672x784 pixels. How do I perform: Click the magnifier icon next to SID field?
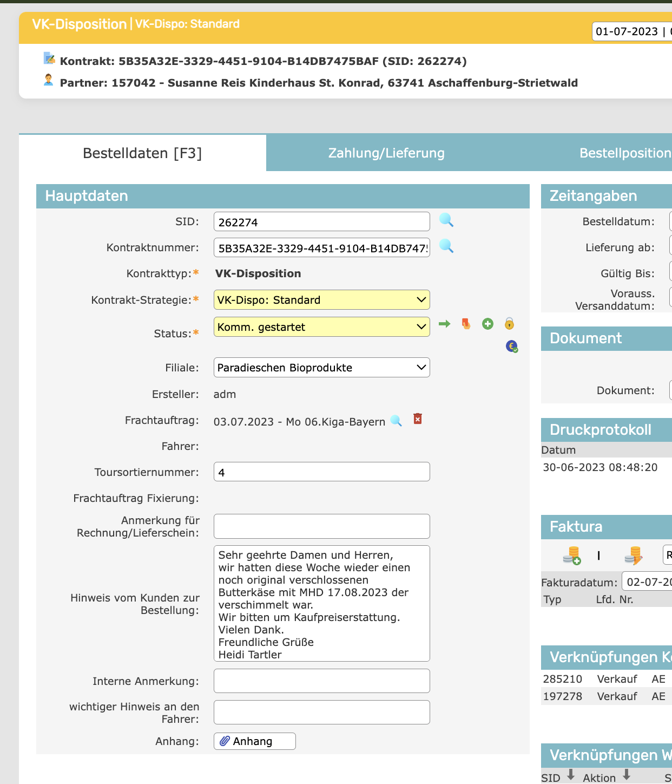[x=446, y=220]
